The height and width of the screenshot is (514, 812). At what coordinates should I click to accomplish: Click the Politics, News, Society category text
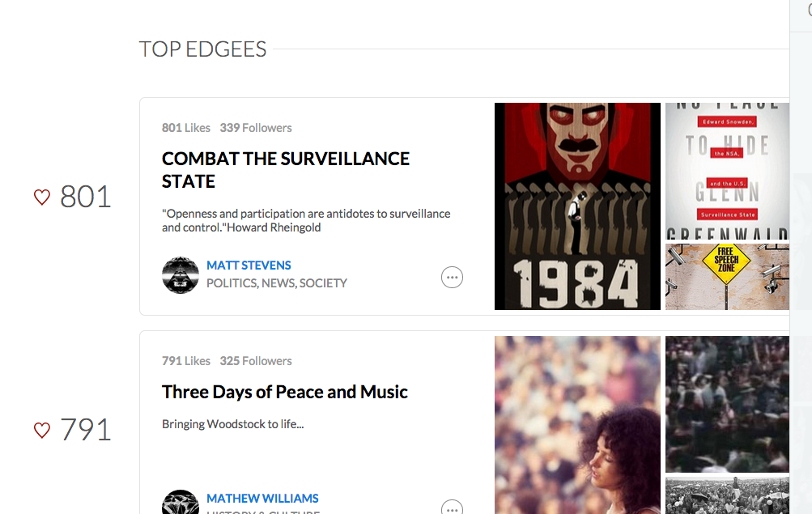pos(277,283)
